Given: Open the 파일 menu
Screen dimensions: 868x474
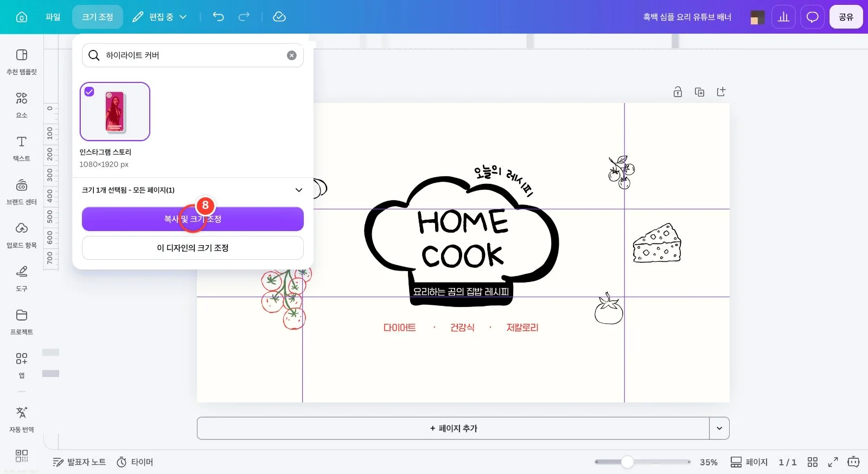Looking at the screenshot, I should click(53, 17).
